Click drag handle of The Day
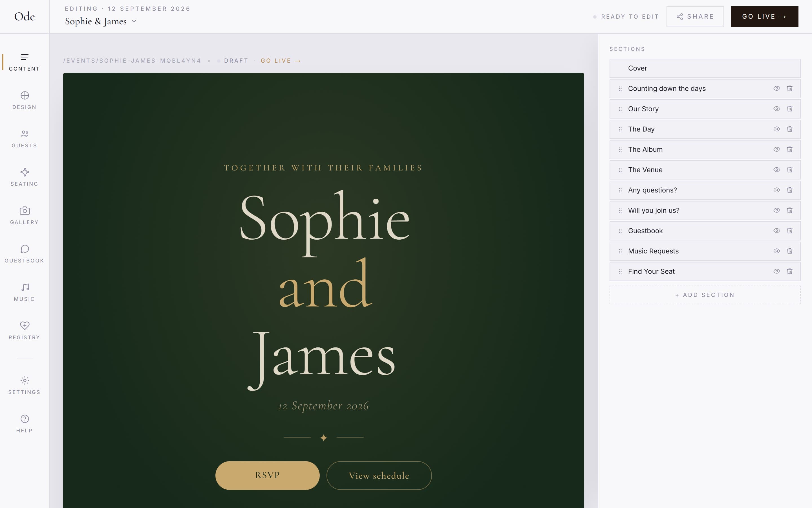Screen dimensions: 812x508 [620, 129]
